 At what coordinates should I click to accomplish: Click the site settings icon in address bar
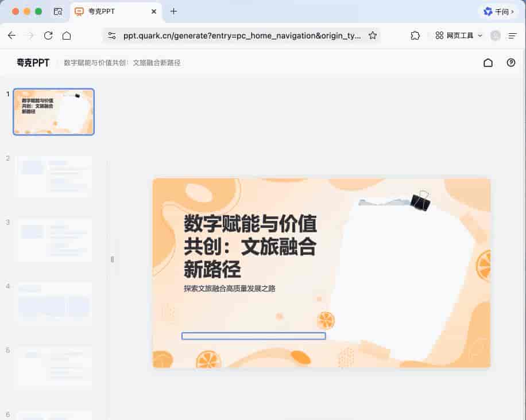(112, 36)
